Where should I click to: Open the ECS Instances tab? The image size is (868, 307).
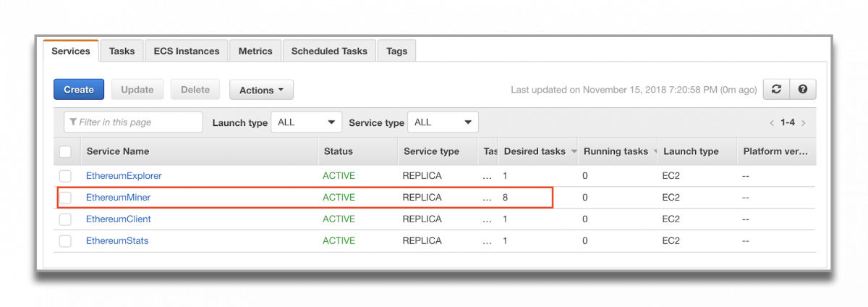click(187, 51)
